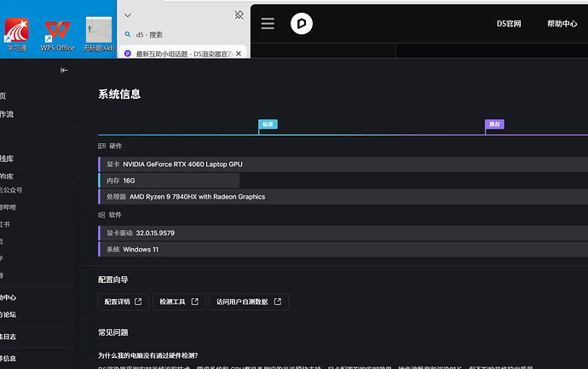Image resolution: width=588 pixels, height=369 pixels.
Task: Click the magnifier icon beside 'd5 - 搜索'
Action: coord(128,34)
